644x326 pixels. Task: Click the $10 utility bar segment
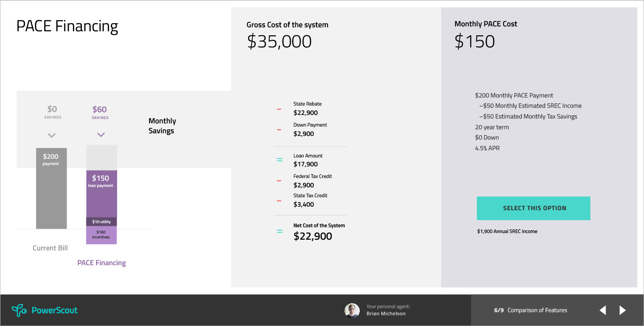click(x=101, y=222)
